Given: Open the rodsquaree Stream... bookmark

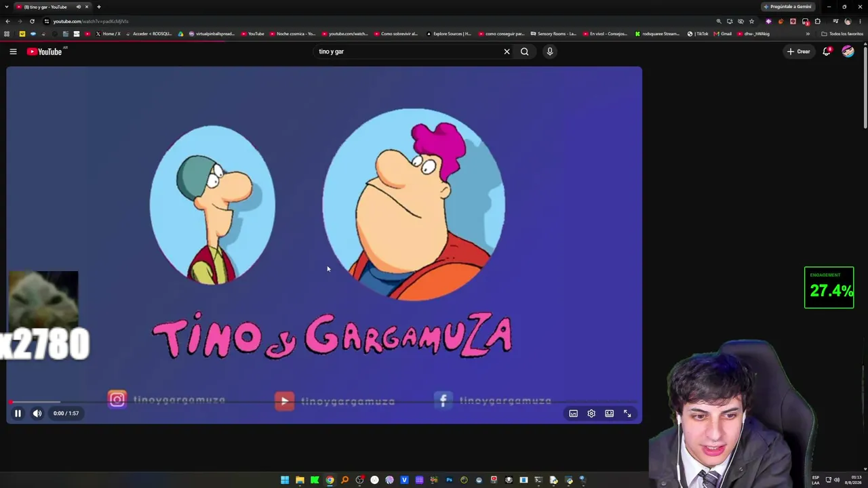Looking at the screenshot, I should 657,34.
